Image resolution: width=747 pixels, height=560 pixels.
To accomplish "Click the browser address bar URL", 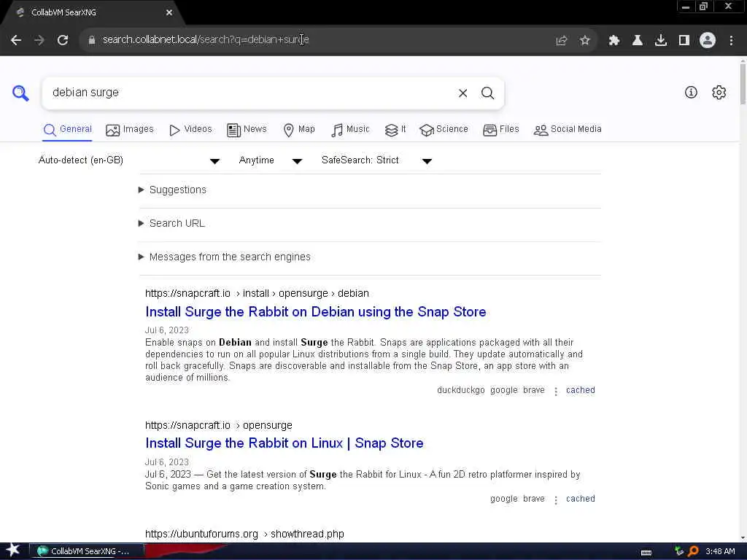I will 206,40.
